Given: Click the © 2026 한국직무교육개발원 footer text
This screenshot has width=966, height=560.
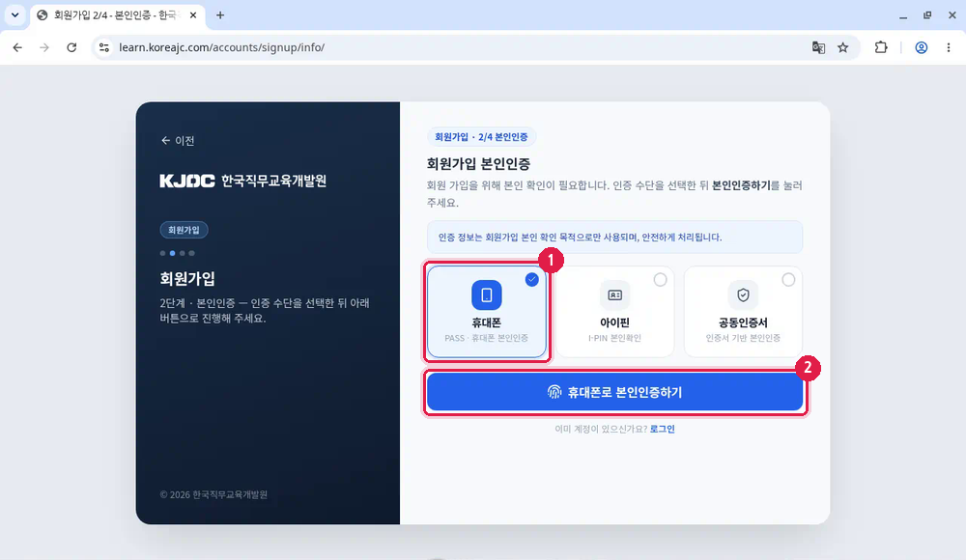Looking at the screenshot, I should coord(213,494).
